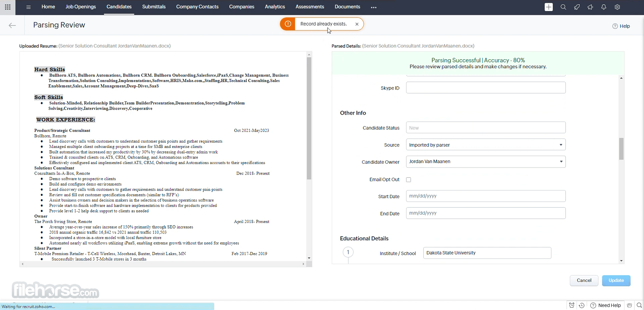Viewport: 644px width, 310px height.
Task: Go to the Companies tab
Action: [x=241, y=7]
